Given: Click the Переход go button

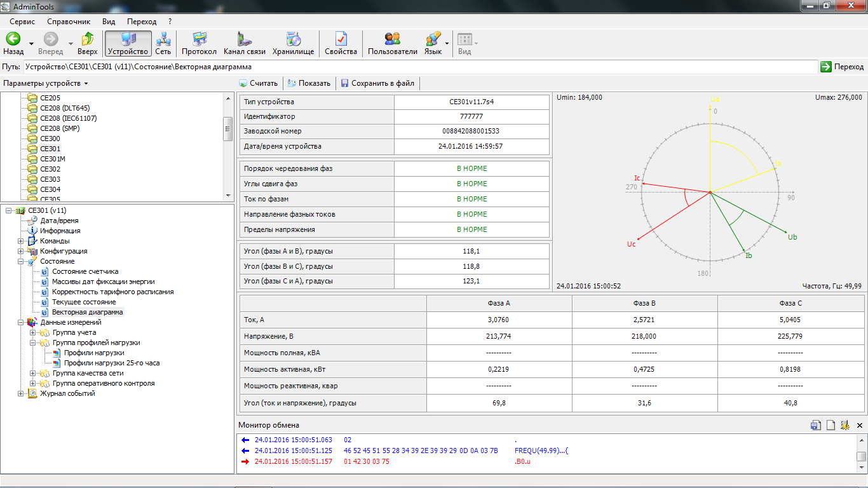Looking at the screenshot, I should pos(843,67).
